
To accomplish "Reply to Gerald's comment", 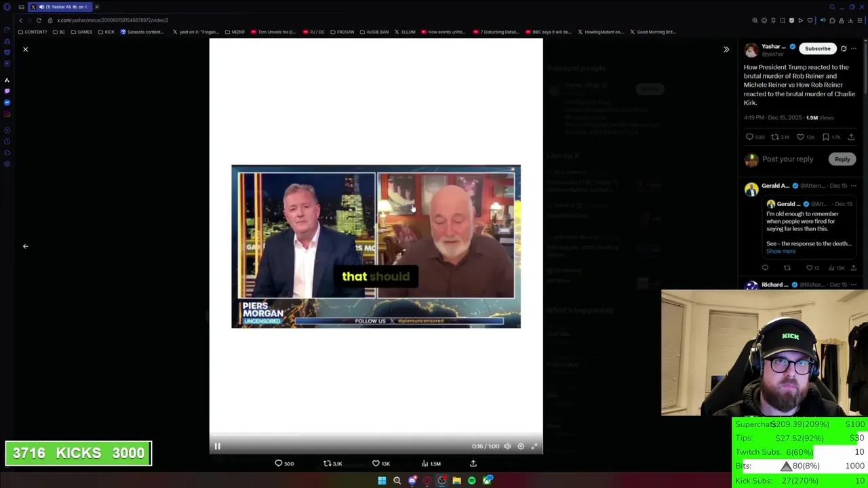I will tap(765, 268).
